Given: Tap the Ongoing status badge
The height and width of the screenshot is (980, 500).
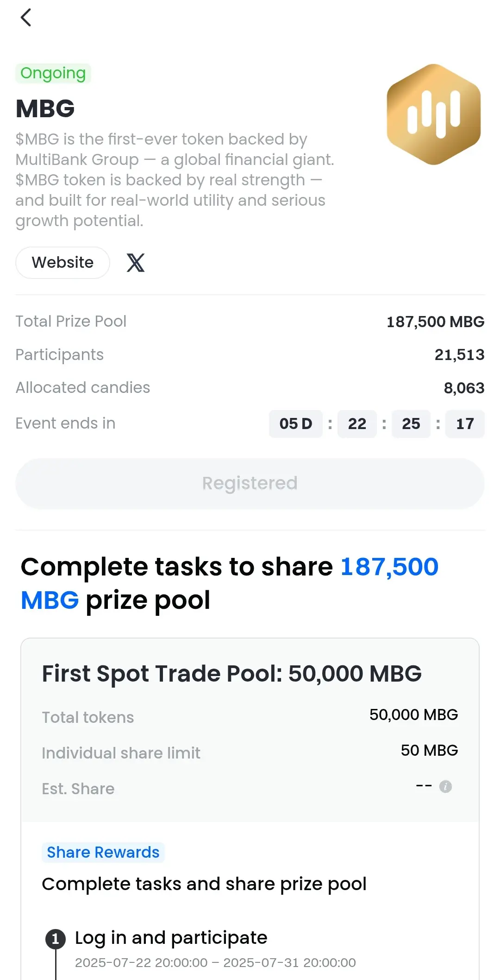Looking at the screenshot, I should 53,73.
